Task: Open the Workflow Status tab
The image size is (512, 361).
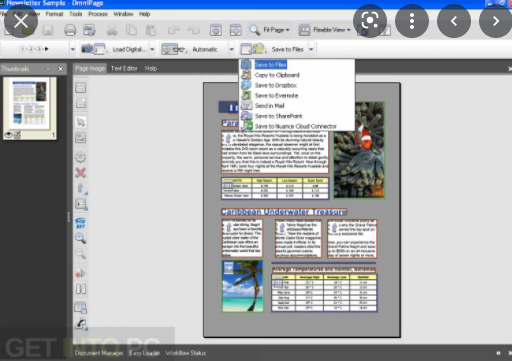Action: 186,353
